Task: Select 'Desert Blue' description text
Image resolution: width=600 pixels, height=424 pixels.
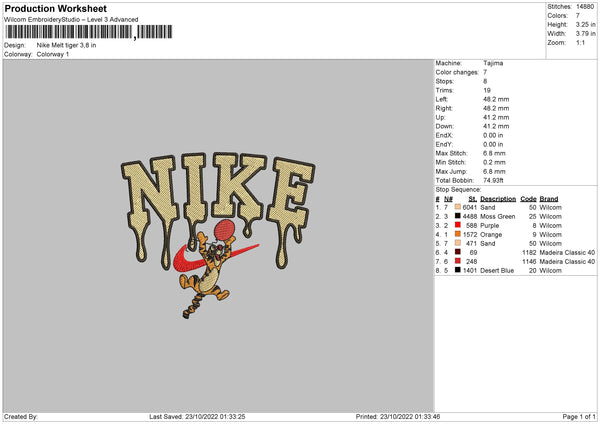Action: (x=497, y=271)
